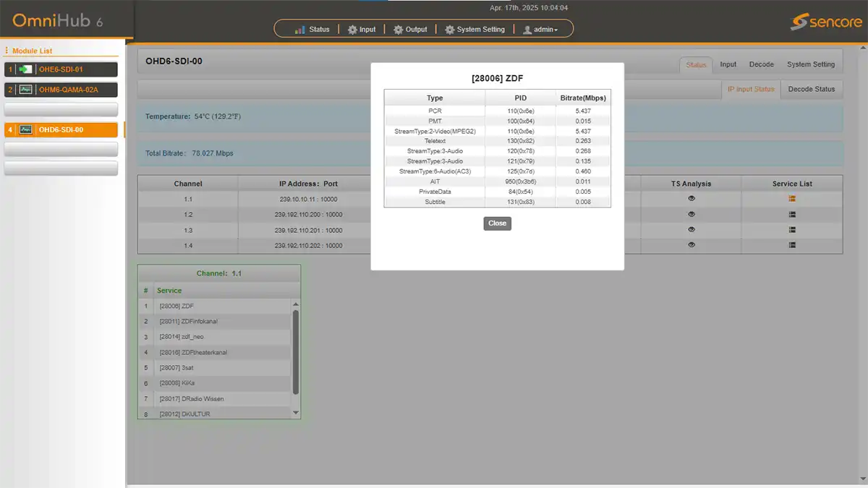
Task: Click the OmniHub 6 logo
Action: [x=58, y=20]
